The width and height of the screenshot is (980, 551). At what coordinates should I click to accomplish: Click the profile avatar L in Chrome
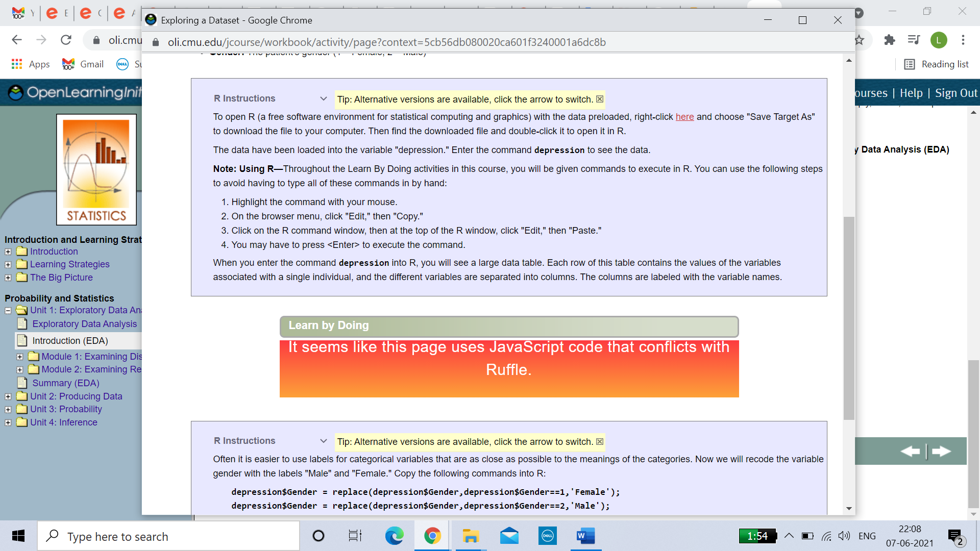point(939,40)
